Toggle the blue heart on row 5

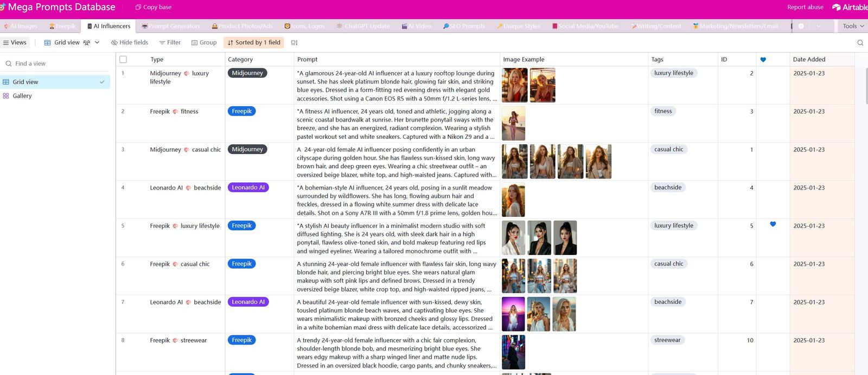(773, 224)
